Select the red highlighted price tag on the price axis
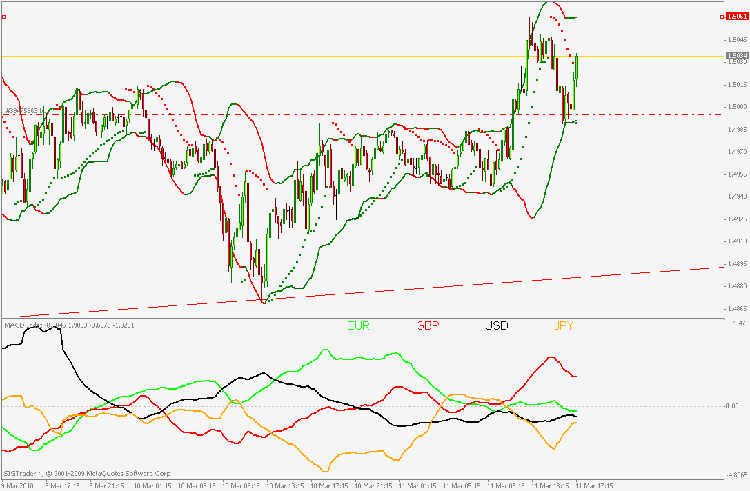Viewport: 750px width, 491px height. (737, 17)
